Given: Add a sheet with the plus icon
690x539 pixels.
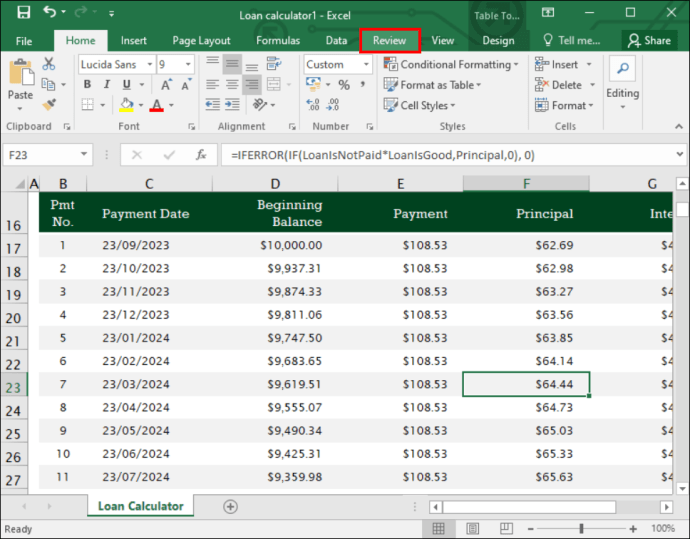Looking at the screenshot, I should pyautogui.click(x=230, y=506).
